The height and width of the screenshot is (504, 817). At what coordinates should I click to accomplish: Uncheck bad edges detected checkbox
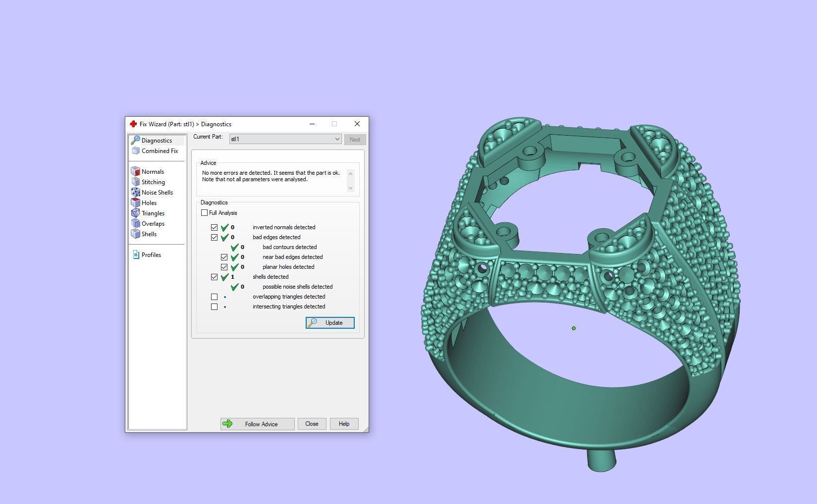click(x=214, y=237)
